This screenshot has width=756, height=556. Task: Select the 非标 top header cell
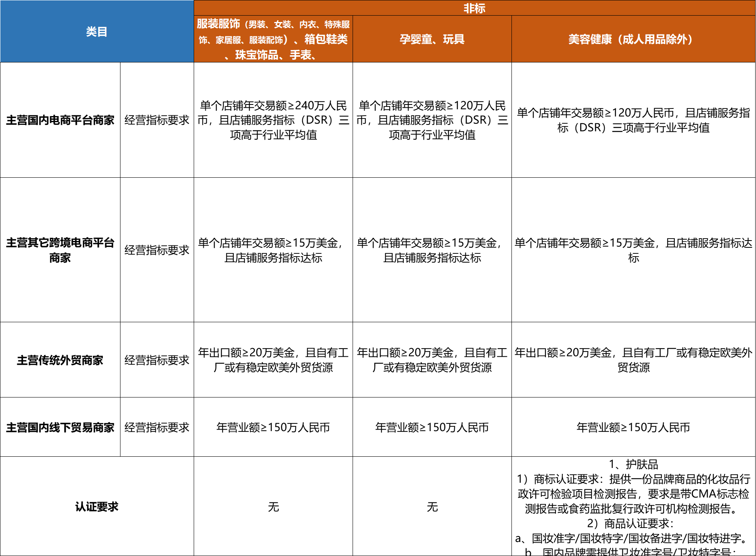[x=474, y=8]
